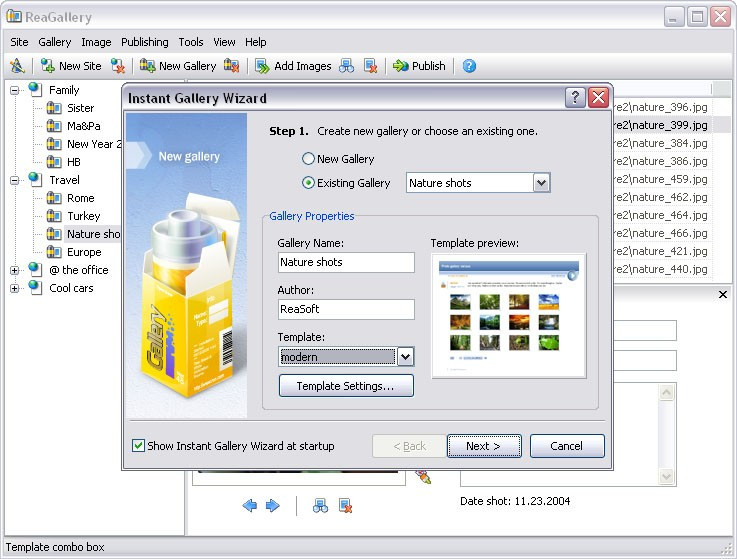This screenshot has height=559, width=737.
Task: Click the description box scroll up arrow
Action: point(666,392)
